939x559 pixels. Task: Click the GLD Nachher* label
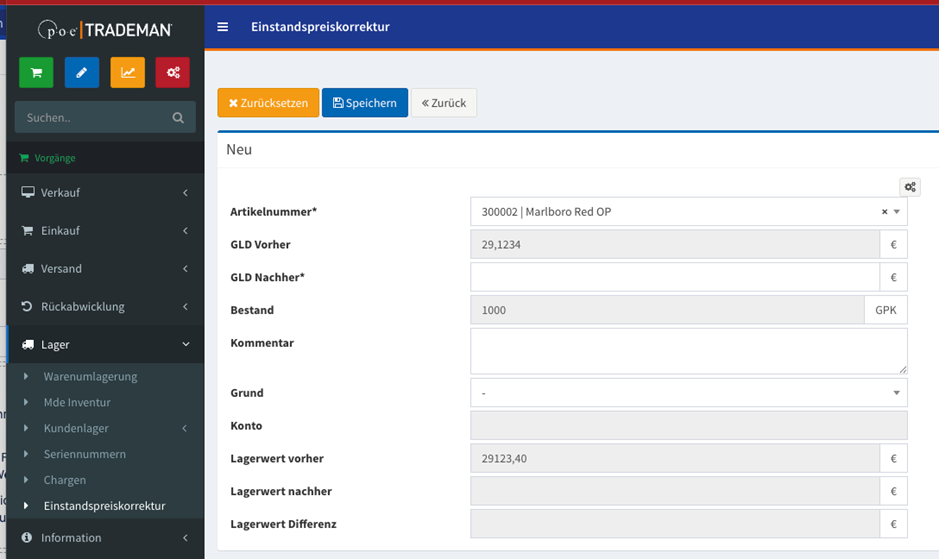click(268, 277)
